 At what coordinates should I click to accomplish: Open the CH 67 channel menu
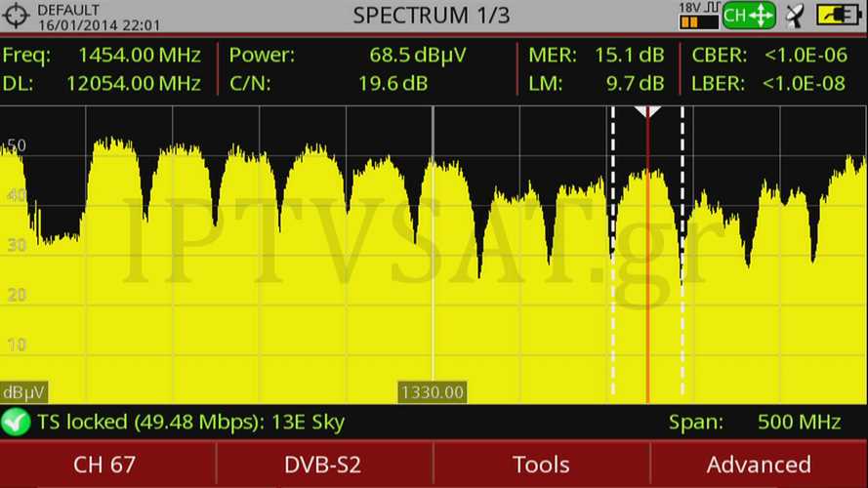[x=107, y=465]
